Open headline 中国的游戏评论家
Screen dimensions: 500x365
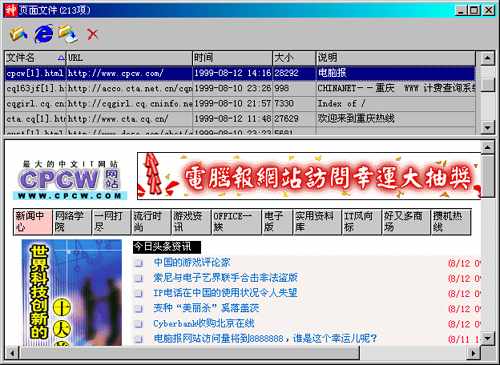[x=192, y=263]
